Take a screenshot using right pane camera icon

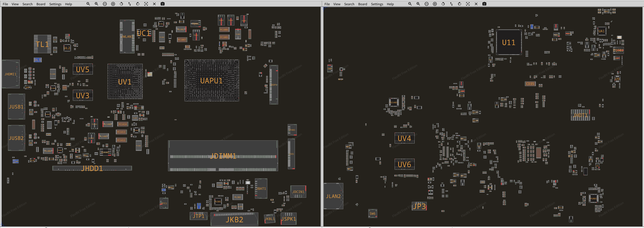click(x=484, y=4)
